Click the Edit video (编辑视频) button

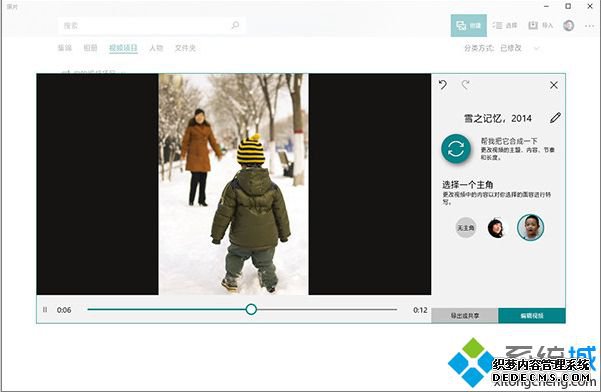point(532,316)
